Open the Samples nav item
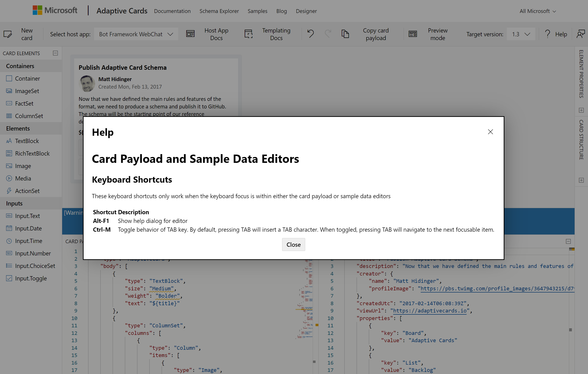The image size is (588, 374). click(257, 11)
